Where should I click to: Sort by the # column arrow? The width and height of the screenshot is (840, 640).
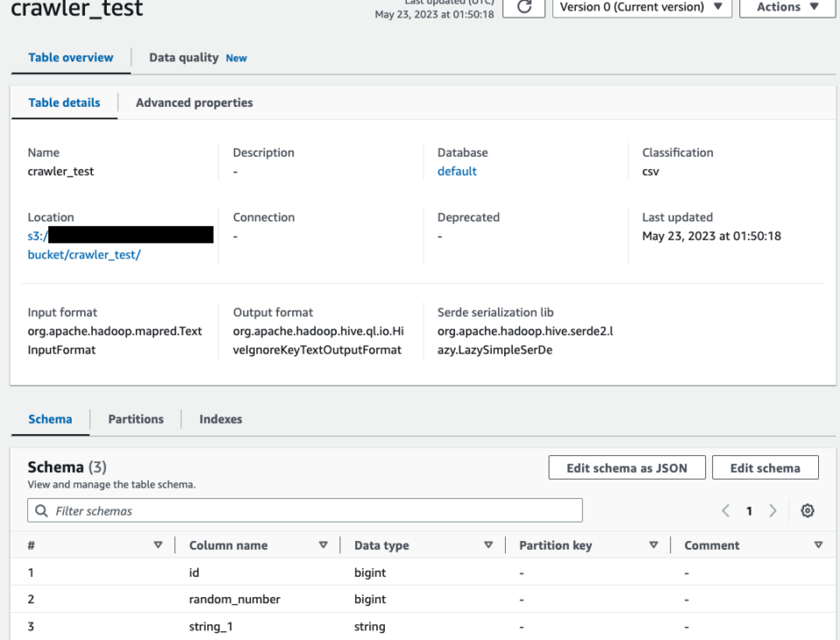158,545
